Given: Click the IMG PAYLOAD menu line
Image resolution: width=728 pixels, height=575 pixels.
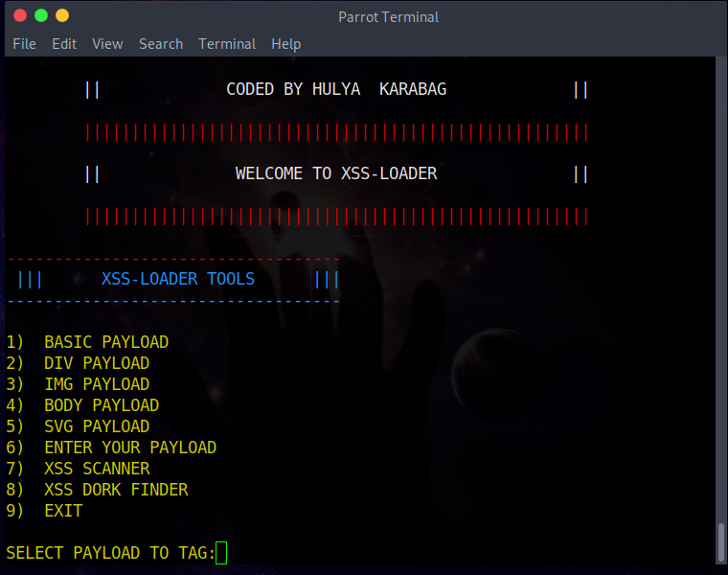Looking at the screenshot, I should (x=78, y=384).
